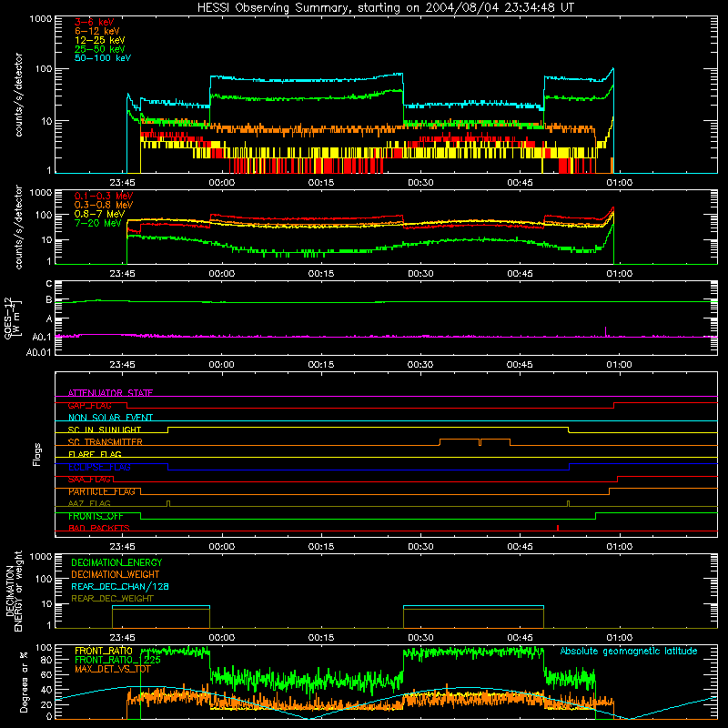Click the Absolute geomagnetic latitude label
The image size is (728, 728).
tap(629, 652)
